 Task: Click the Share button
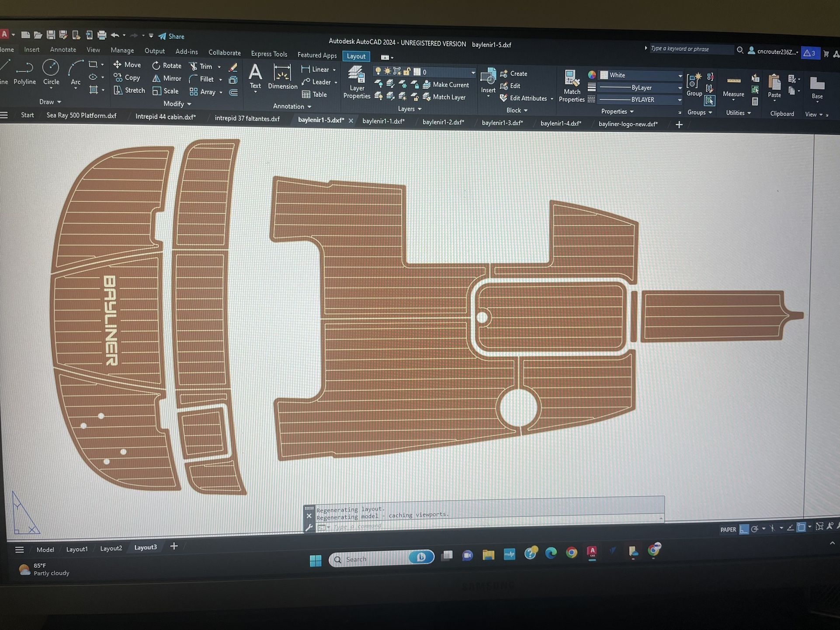[171, 36]
